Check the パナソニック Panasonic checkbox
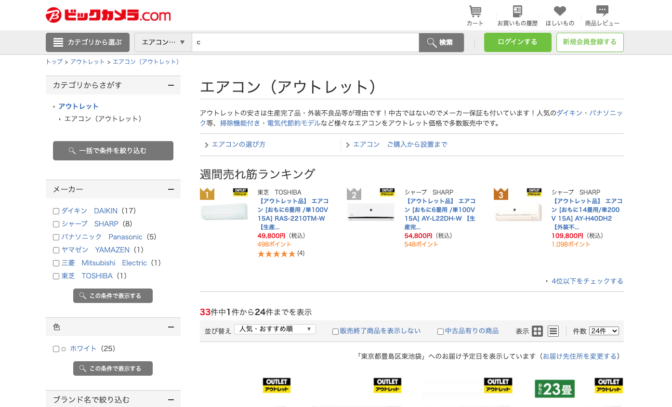 tap(56, 237)
